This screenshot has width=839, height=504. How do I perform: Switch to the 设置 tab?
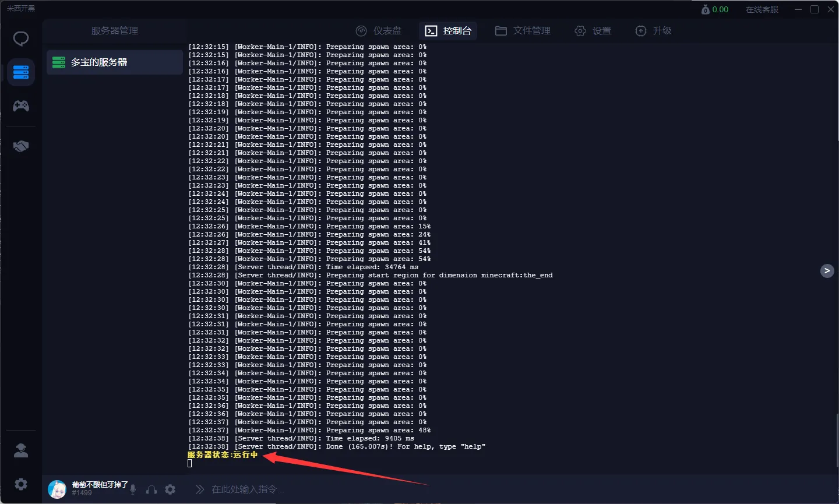click(x=593, y=31)
